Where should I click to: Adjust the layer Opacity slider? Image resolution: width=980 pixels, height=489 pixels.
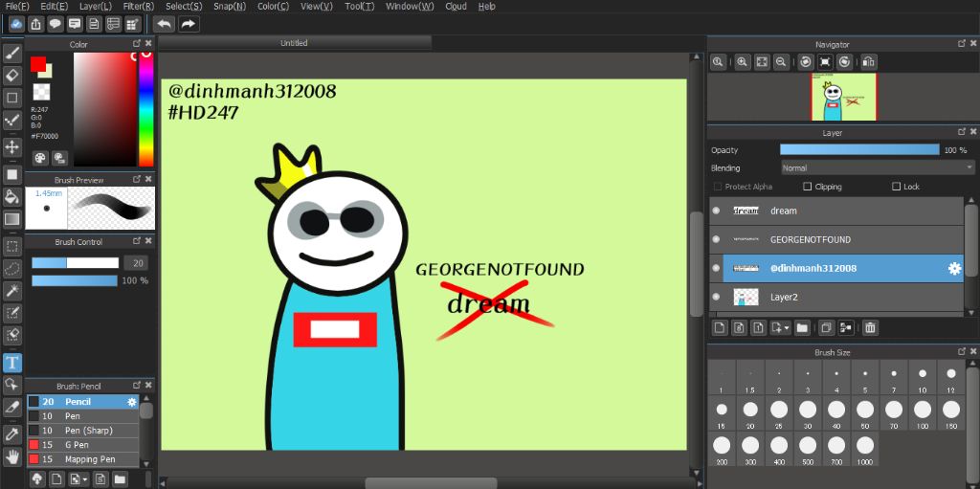[859, 150]
